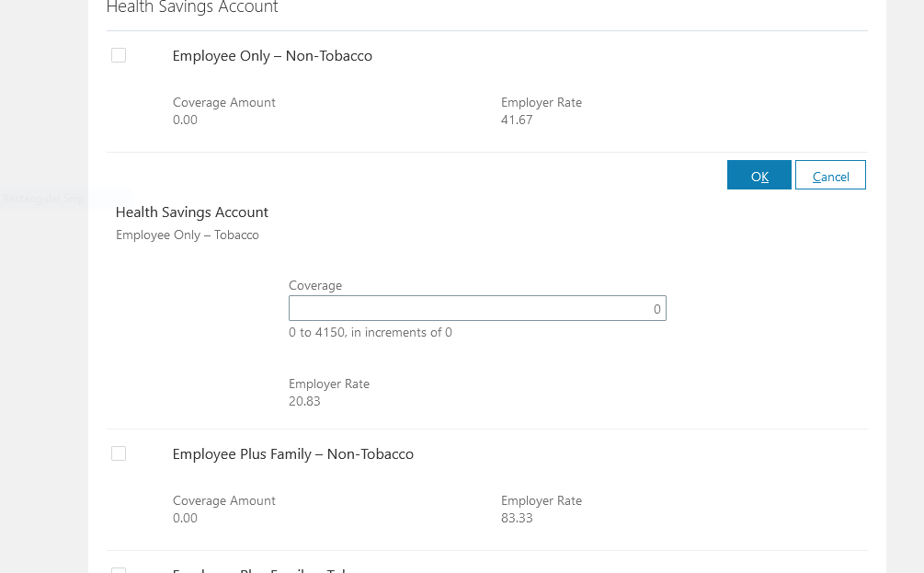924x573 pixels.
Task: Click the OK button
Action: pos(759,175)
